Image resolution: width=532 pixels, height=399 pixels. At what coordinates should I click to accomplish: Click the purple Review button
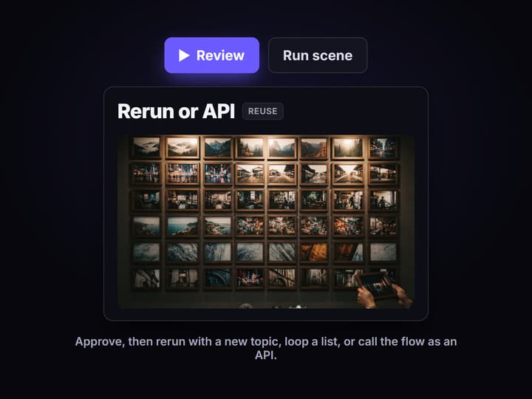click(212, 55)
